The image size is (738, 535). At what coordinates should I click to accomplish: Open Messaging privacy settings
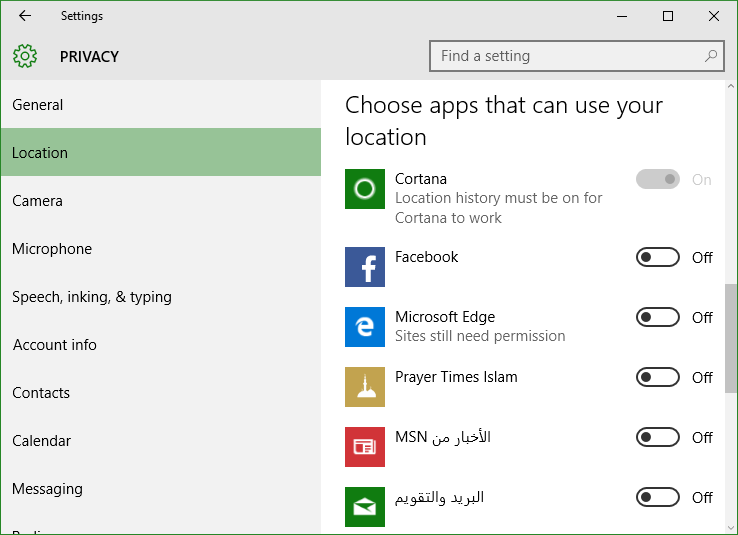(x=160, y=488)
